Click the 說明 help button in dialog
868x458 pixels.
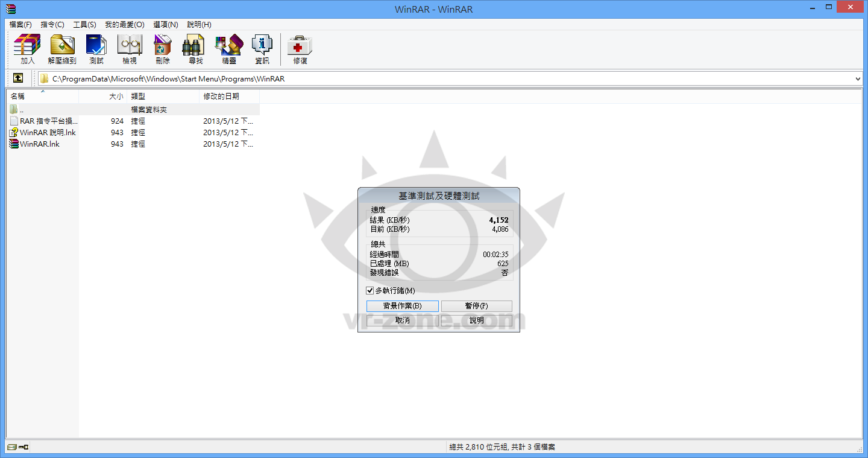pos(476,320)
